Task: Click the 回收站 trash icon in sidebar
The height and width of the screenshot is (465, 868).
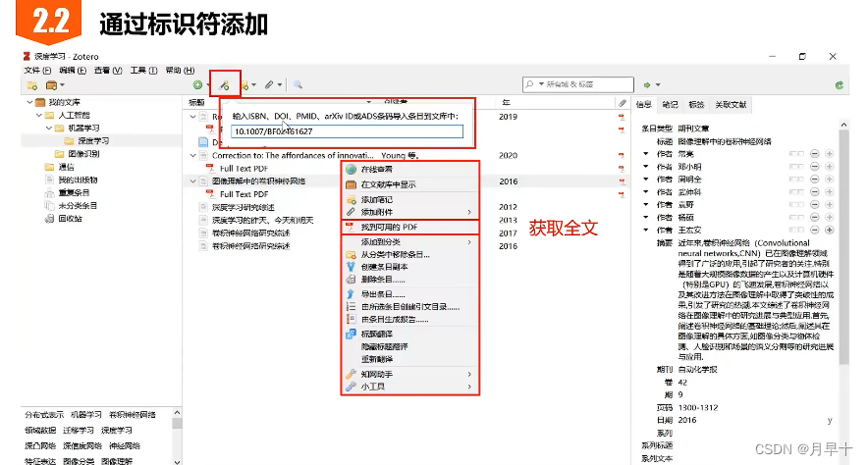Action: pos(49,219)
